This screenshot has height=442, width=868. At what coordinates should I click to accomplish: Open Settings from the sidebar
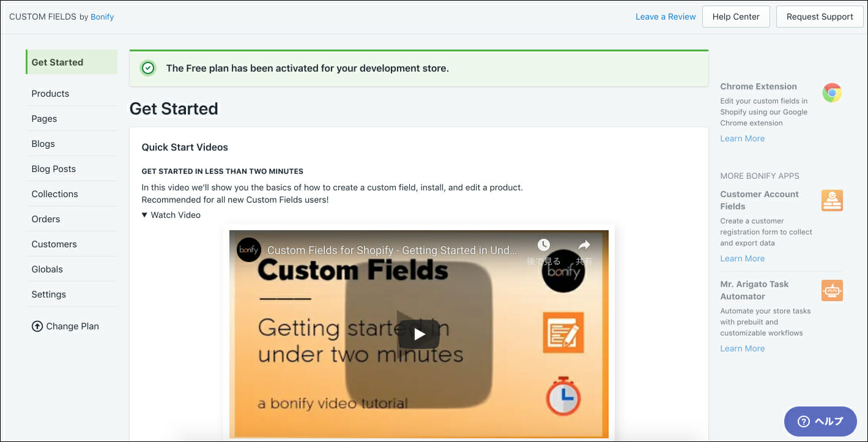[x=49, y=294]
